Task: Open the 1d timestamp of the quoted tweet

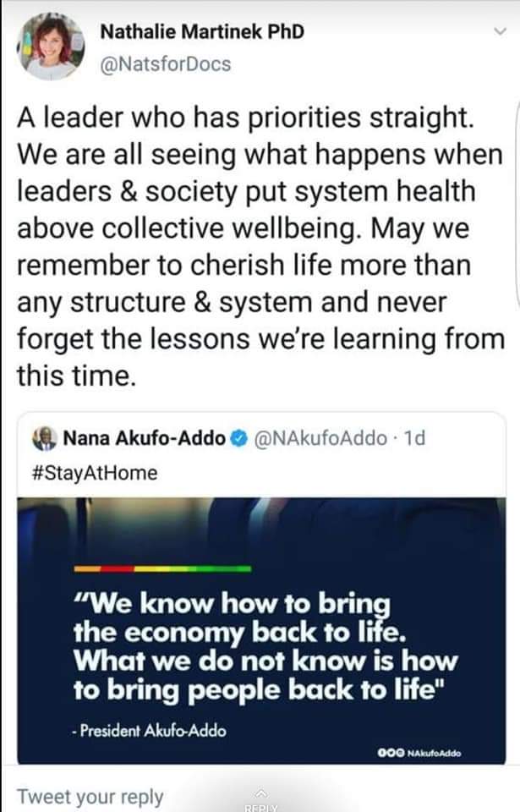Action: click(x=414, y=438)
